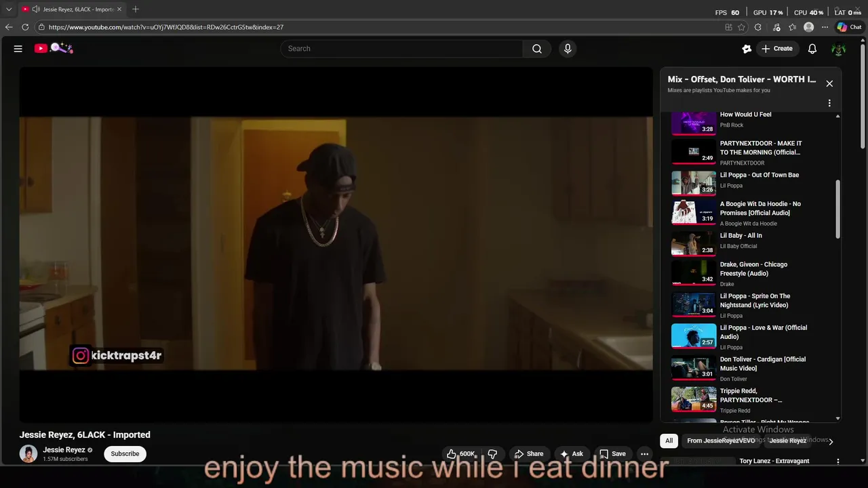Open Copilot Chat button
The height and width of the screenshot is (488, 868).
849,27
